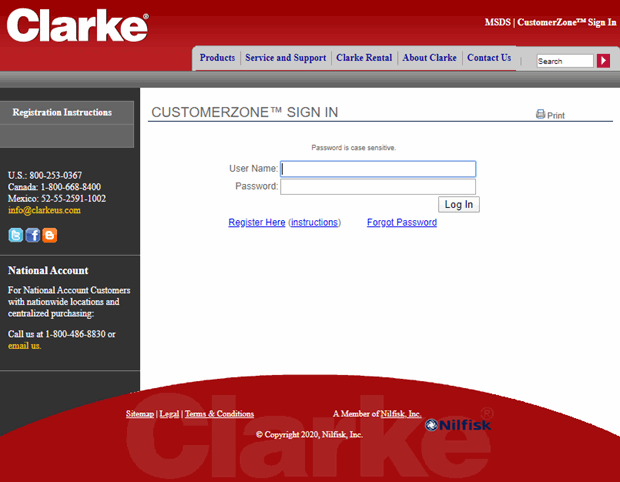Viewport: 620px width, 482px height.
Task: Open the instructions link
Action: [314, 222]
